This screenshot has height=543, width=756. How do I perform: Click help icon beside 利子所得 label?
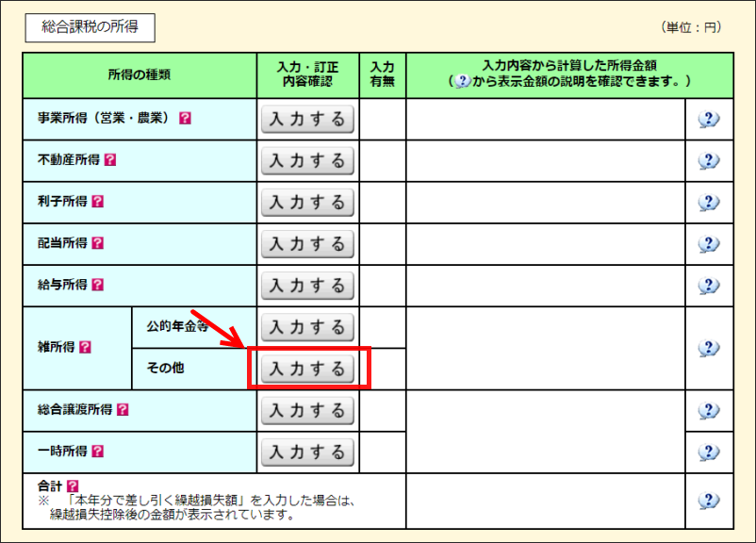coord(97,202)
